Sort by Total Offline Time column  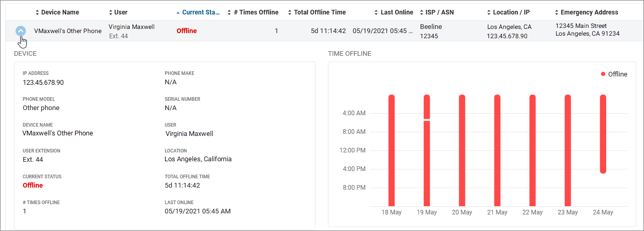pyautogui.click(x=319, y=12)
